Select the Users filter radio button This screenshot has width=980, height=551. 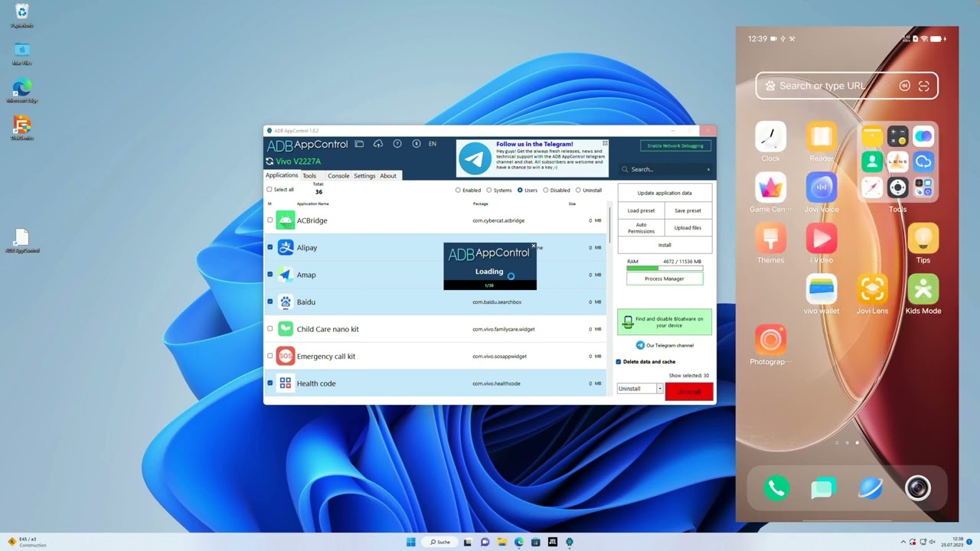click(x=520, y=190)
